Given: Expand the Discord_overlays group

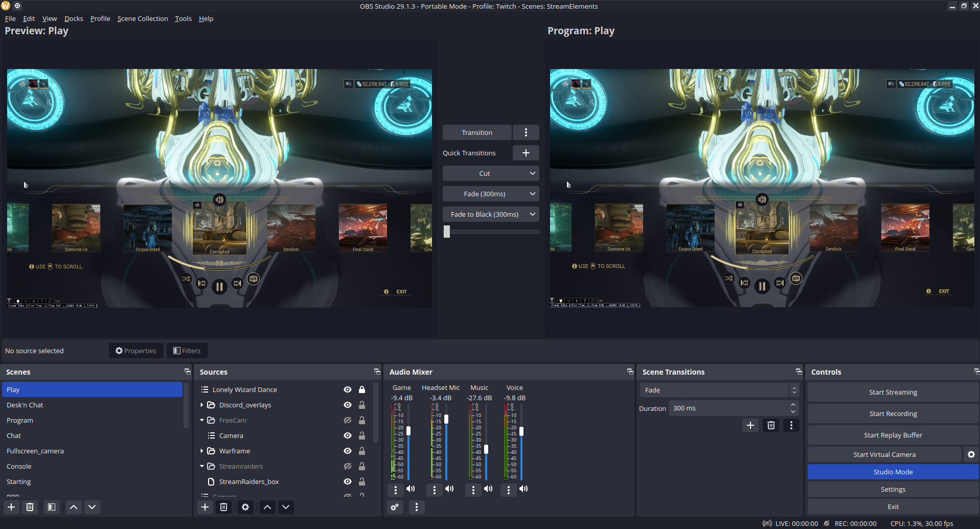Looking at the screenshot, I should click(202, 405).
